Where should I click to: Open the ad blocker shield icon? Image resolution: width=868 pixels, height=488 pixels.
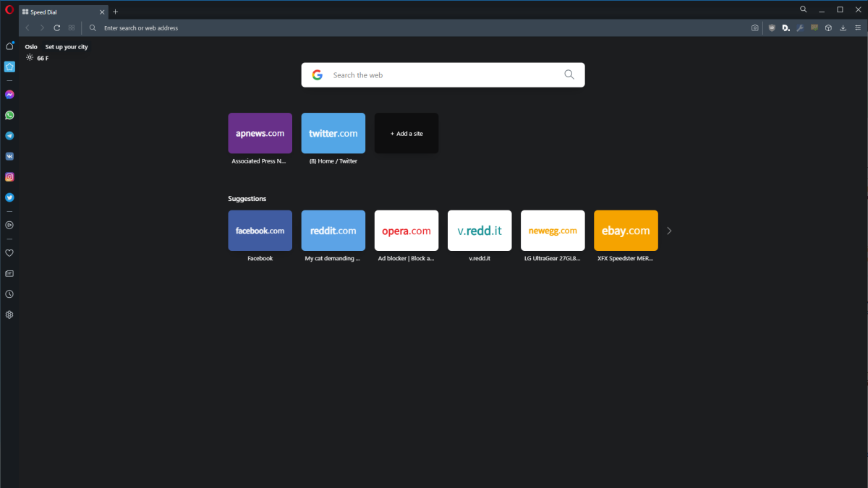point(772,27)
